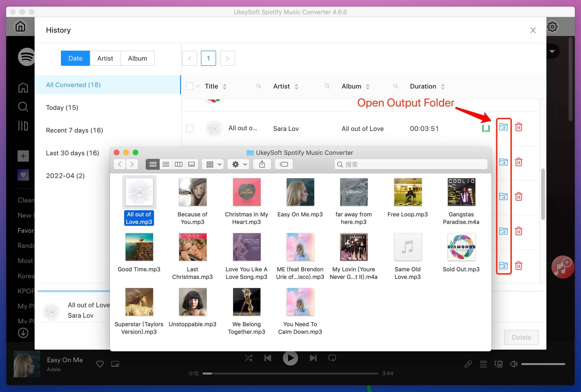Click the export icon for fourth history item
Screen dimensions: 581x392
click(x=503, y=231)
